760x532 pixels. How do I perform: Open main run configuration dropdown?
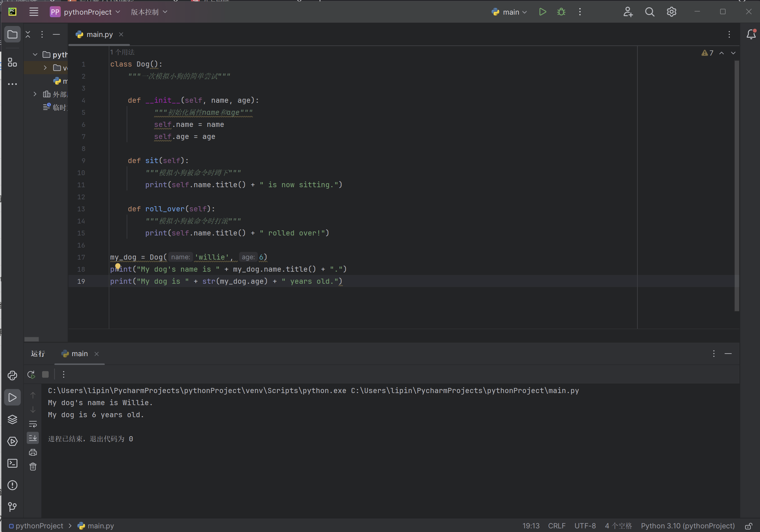(509, 12)
